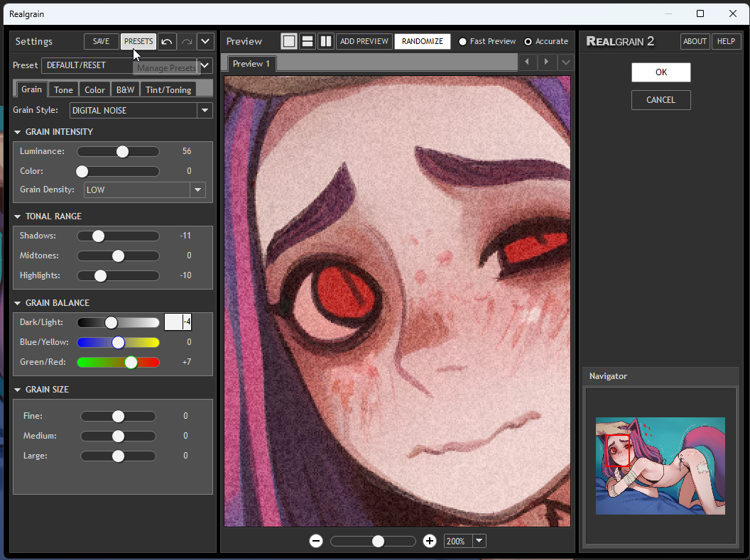Confirm with the OK button
The width and height of the screenshot is (750, 560).
(x=661, y=72)
